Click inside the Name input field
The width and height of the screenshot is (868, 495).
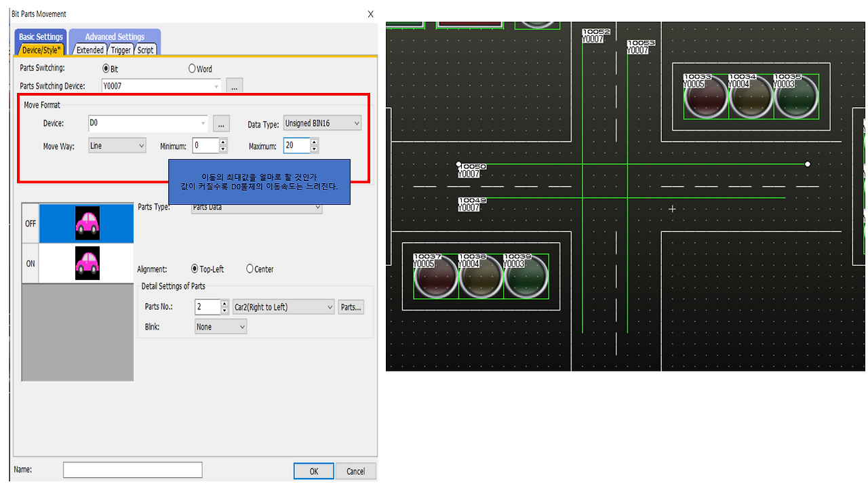(x=132, y=469)
